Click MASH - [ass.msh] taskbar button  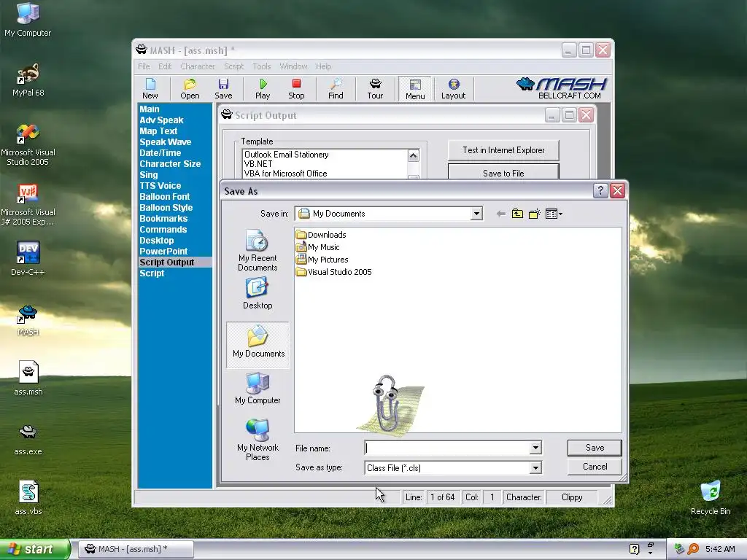coord(136,549)
